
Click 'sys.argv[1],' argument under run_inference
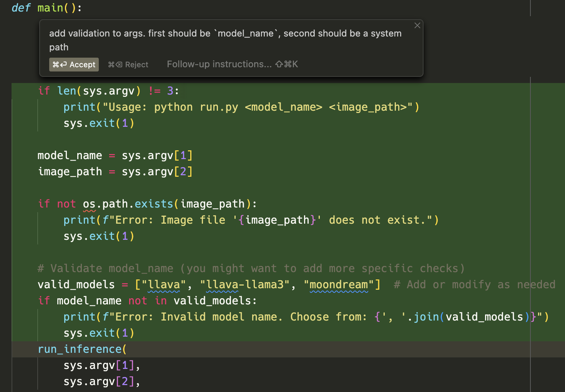click(102, 365)
